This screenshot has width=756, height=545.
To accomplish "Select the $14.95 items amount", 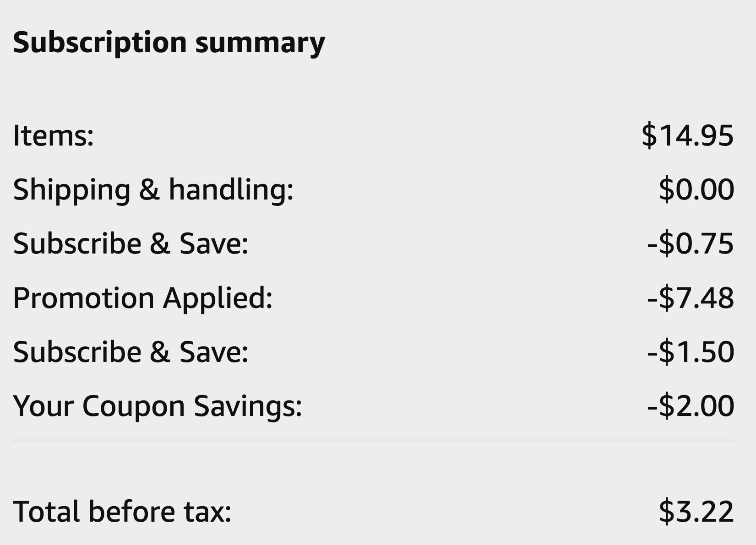I will pos(687,135).
